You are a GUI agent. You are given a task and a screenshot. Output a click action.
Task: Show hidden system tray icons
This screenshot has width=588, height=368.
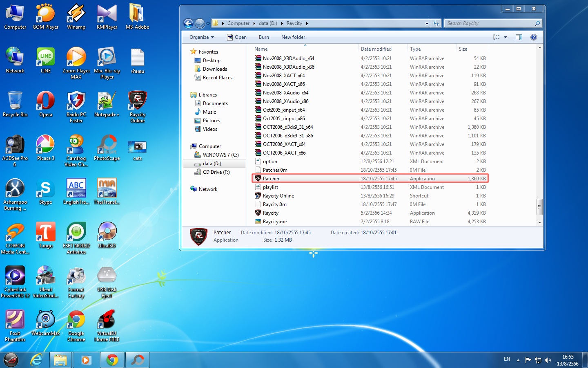tap(518, 360)
